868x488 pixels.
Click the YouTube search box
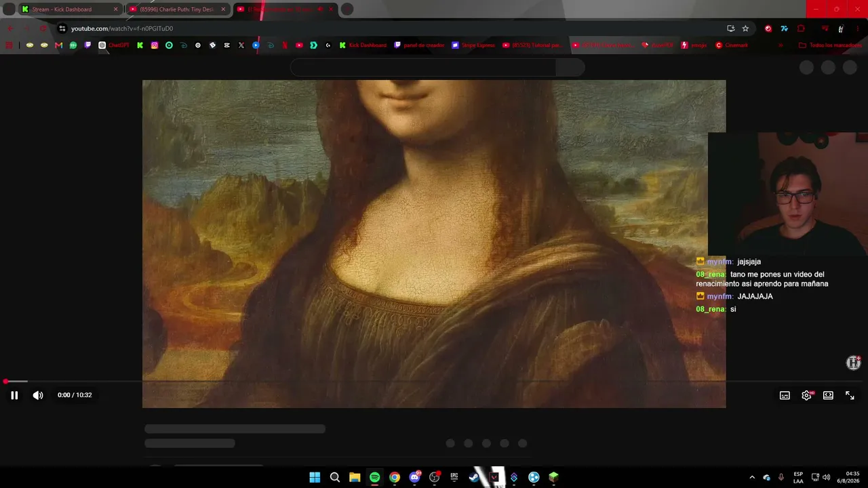pos(424,67)
